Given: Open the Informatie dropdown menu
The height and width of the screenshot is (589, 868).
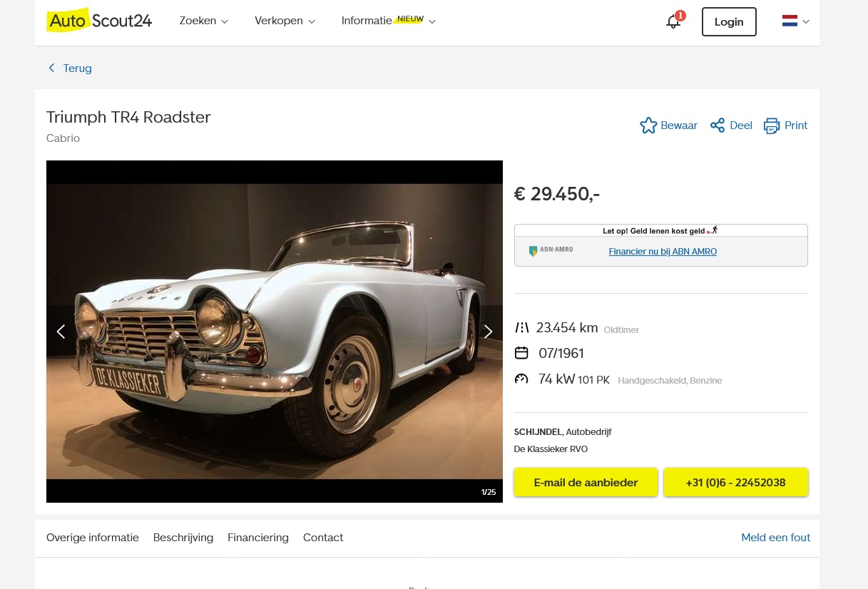Looking at the screenshot, I should [388, 21].
